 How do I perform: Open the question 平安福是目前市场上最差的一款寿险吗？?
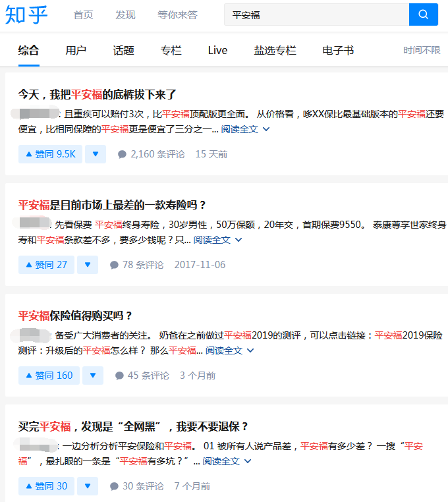113,206
